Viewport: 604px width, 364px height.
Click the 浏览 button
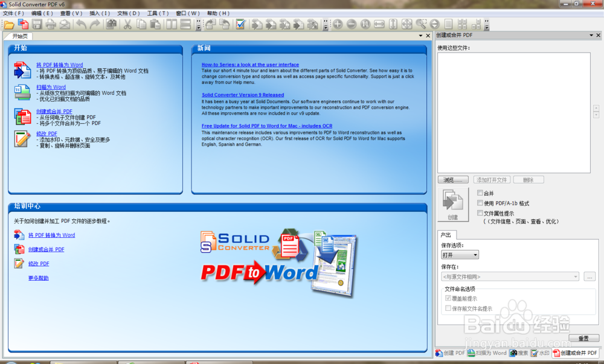coord(453,180)
